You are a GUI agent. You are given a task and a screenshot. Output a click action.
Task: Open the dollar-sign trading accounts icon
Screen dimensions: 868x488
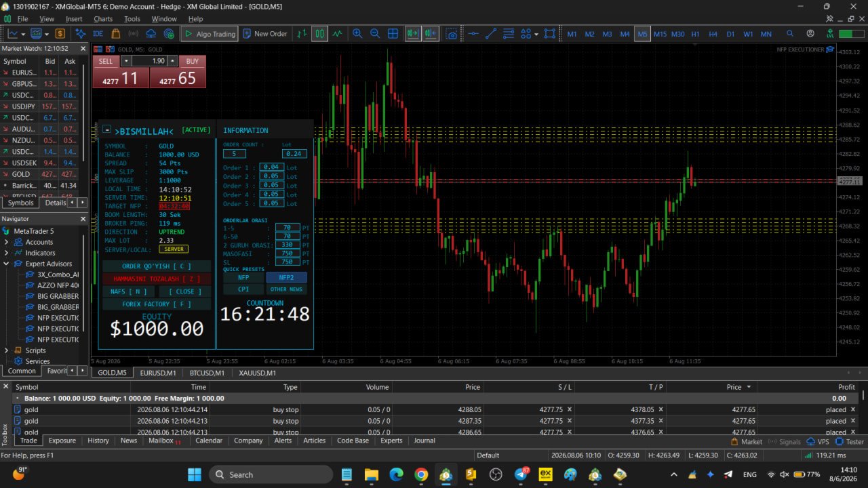pyautogui.click(x=60, y=33)
